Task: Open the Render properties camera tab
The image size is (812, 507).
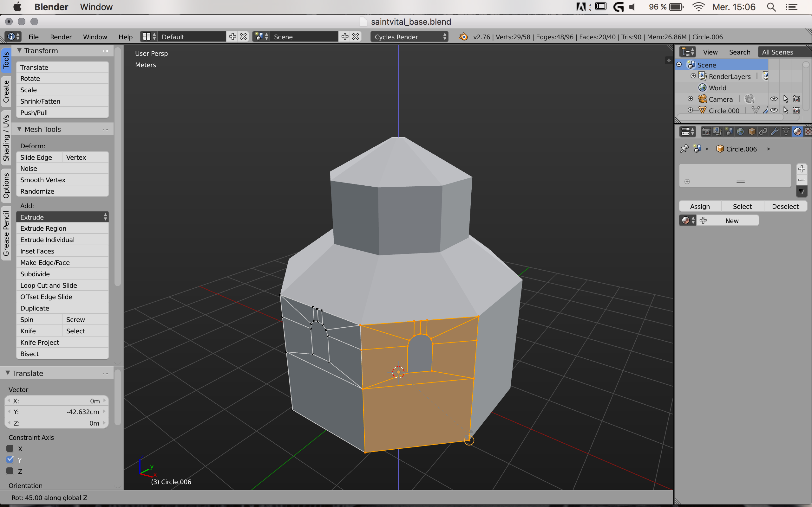Action: click(x=706, y=132)
